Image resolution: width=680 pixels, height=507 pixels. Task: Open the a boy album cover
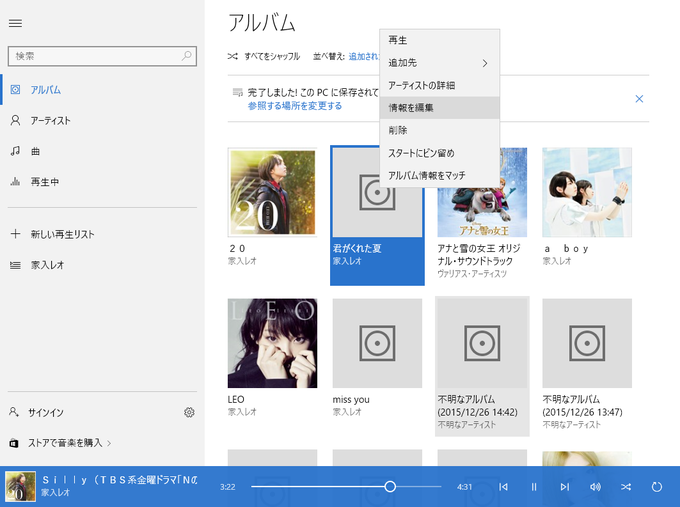pos(587,192)
